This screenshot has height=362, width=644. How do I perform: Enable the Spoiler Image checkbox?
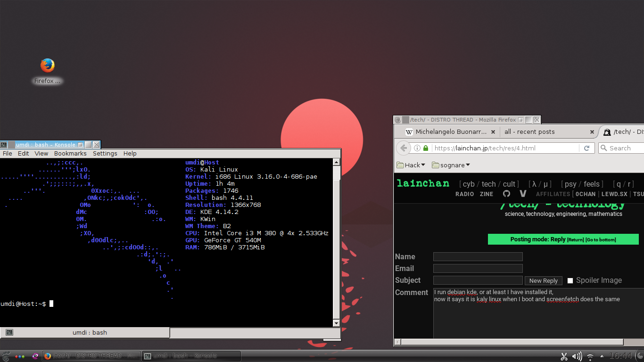pos(570,280)
